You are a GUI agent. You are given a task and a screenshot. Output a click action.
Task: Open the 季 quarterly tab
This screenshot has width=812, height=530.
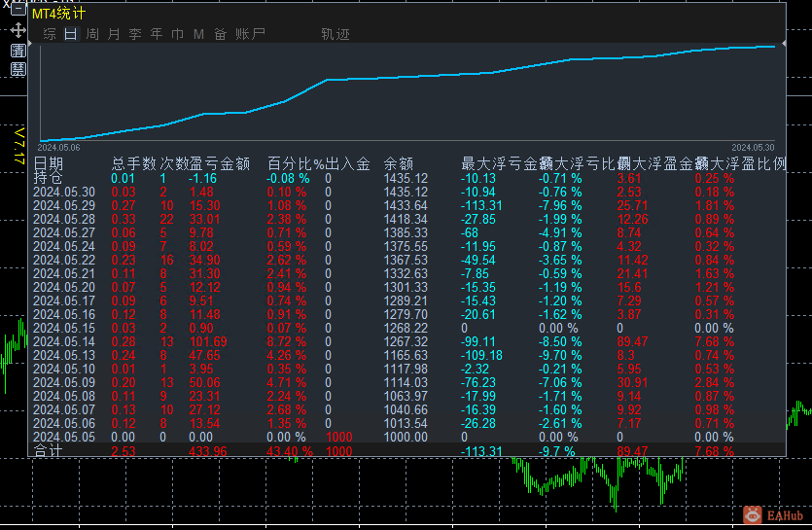pos(135,34)
